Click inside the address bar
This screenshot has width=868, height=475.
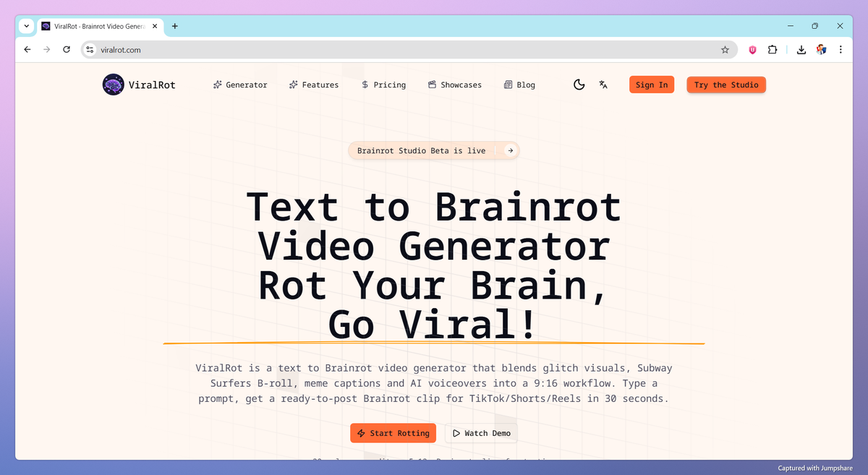click(217, 50)
